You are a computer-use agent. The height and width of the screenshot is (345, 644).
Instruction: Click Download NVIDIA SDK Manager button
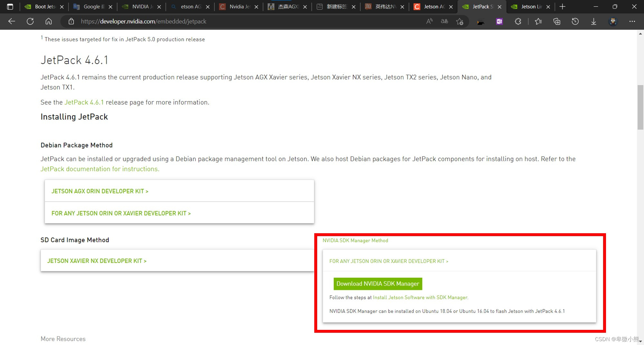[378, 284]
